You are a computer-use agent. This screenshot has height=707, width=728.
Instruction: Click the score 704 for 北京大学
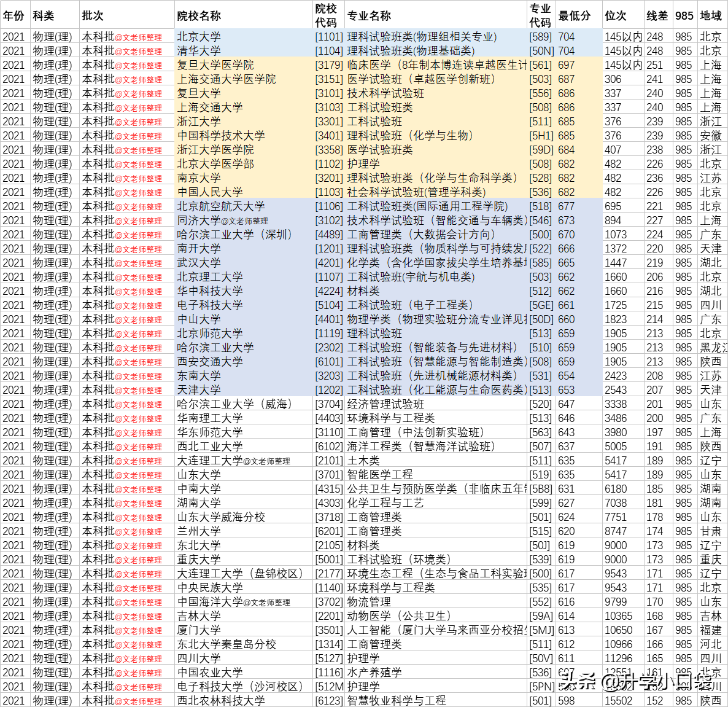click(566, 36)
